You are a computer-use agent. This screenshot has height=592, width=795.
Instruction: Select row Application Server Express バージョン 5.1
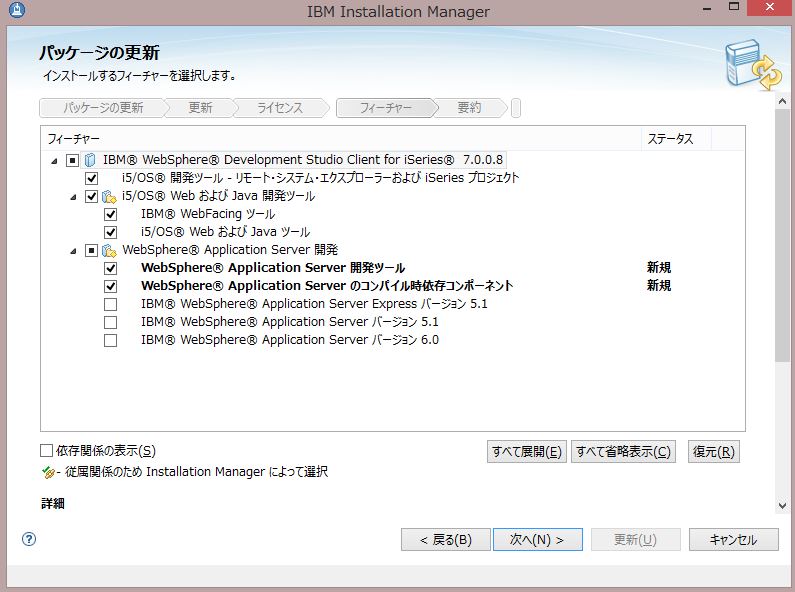pyautogui.click(x=314, y=304)
